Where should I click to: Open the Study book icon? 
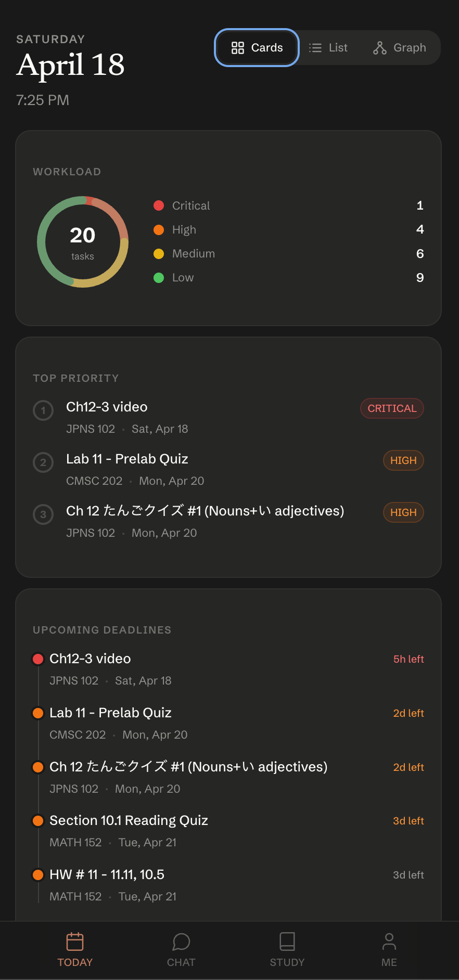click(x=287, y=942)
